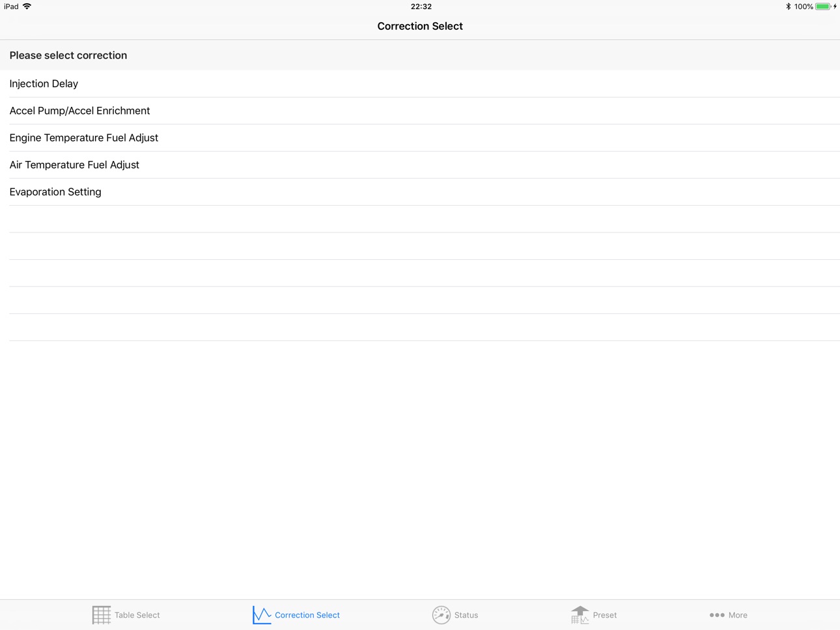The height and width of the screenshot is (630, 840).
Task: Select Injection Delay correction
Action: point(420,83)
